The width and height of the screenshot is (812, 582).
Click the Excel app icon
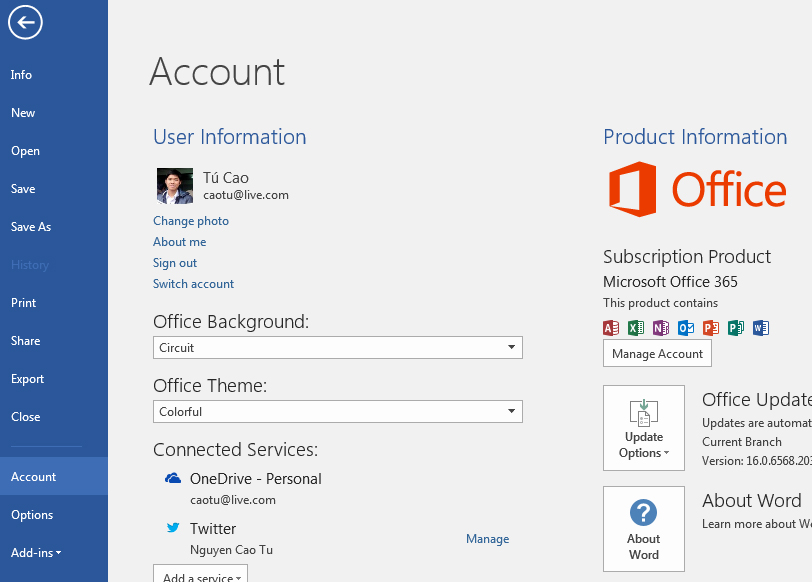coord(636,328)
